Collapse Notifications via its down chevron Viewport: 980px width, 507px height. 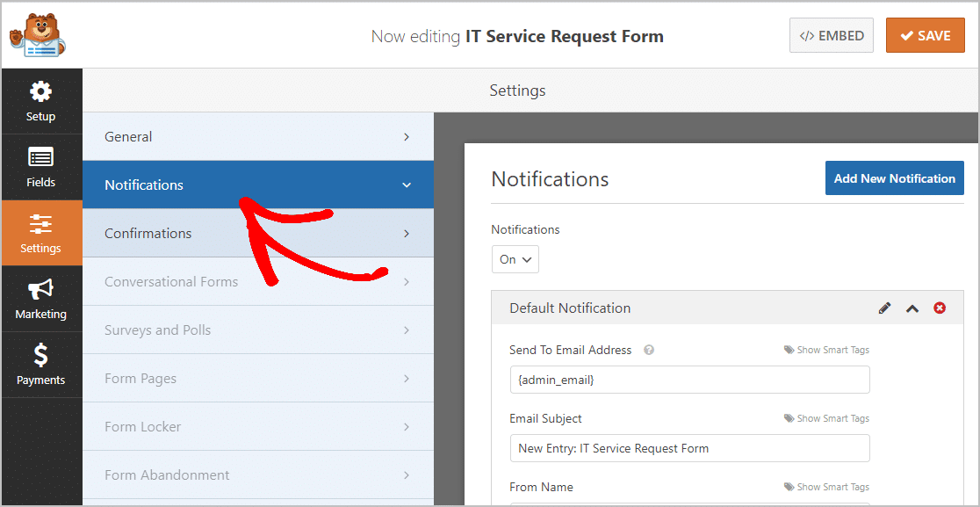coord(407,185)
